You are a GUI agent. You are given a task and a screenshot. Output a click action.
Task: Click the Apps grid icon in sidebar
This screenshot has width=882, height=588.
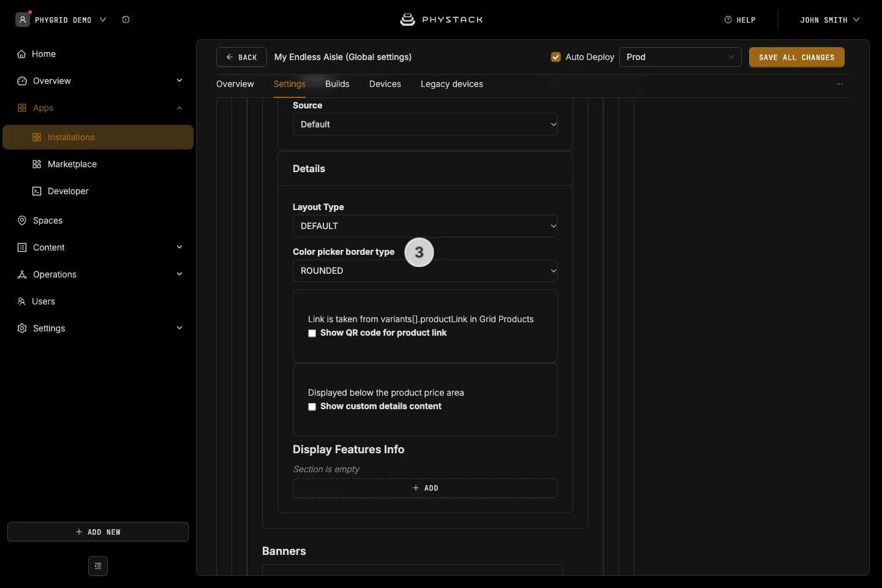[x=22, y=108]
